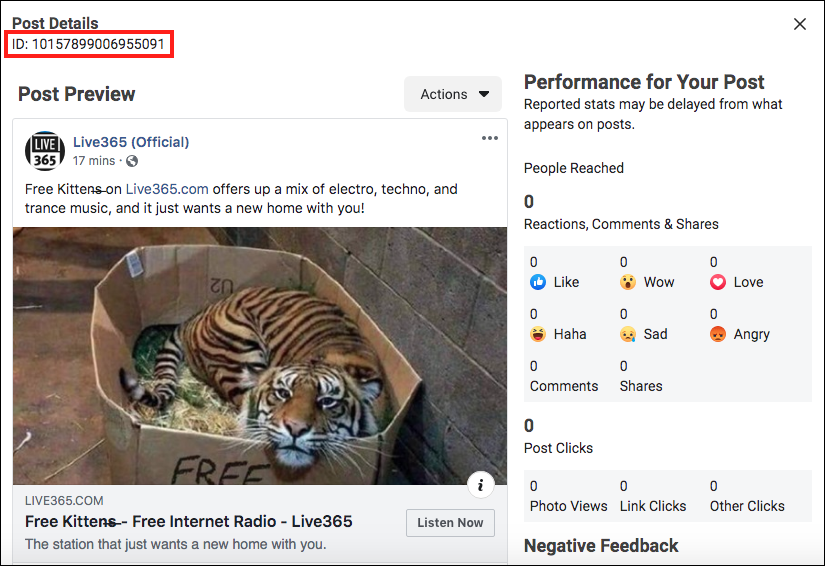
Task: Open the Live365.com link in post text
Action: pos(167,189)
